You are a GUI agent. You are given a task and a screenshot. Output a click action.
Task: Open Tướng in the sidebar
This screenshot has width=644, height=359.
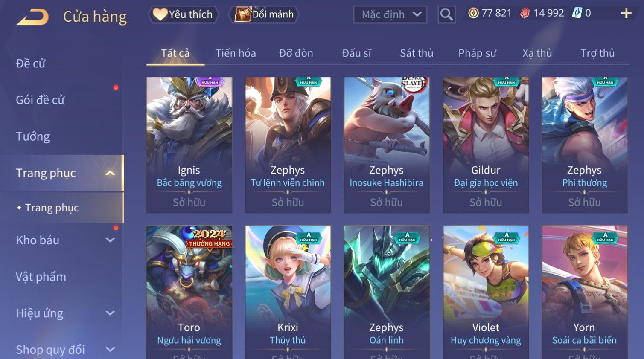(33, 136)
